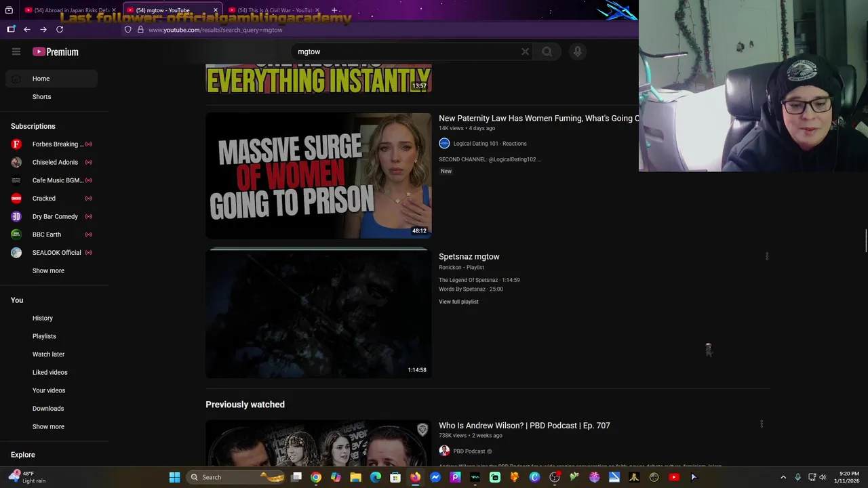The height and width of the screenshot is (488, 868).
Task: Click the Windows Start button
Action: (x=174, y=477)
